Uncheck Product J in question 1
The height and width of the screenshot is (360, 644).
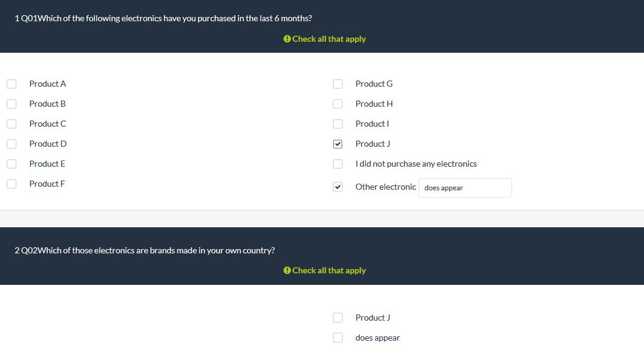click(x=338, y=144)
